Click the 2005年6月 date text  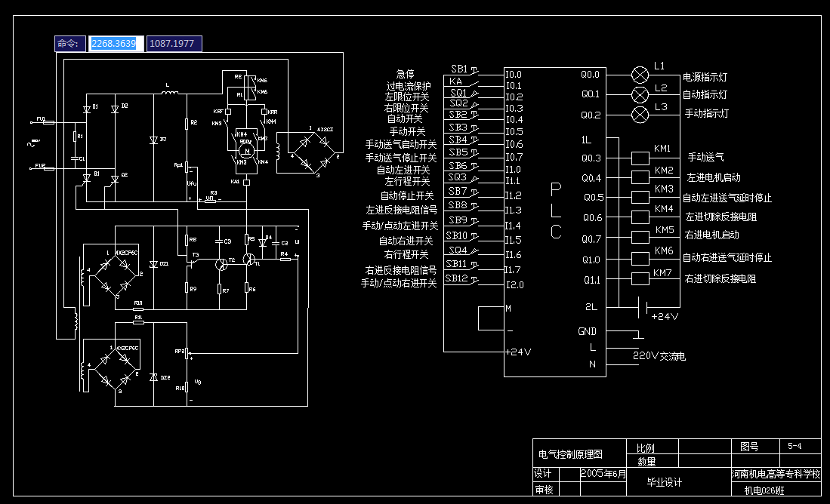[603, 474]
